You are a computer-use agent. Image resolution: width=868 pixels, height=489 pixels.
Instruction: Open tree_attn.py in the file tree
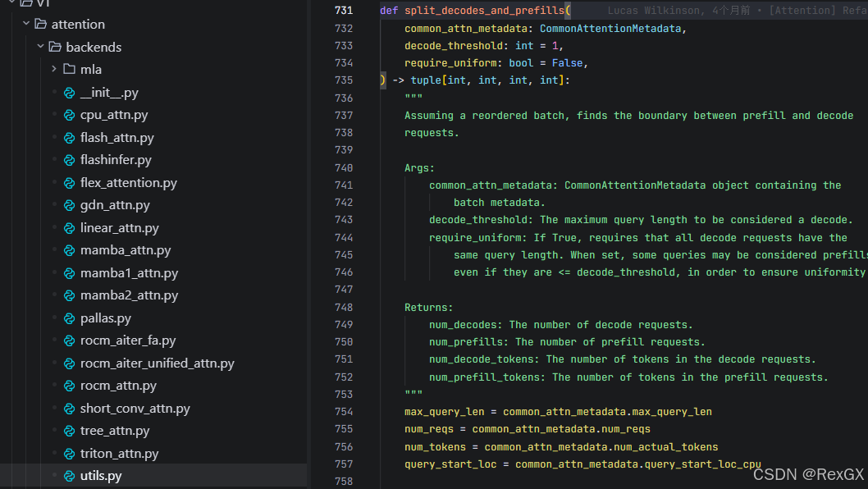115,431
